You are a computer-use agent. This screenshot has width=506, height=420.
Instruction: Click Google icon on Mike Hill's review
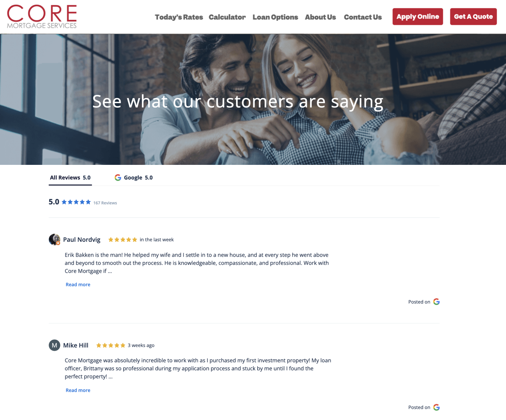[436, 407]
